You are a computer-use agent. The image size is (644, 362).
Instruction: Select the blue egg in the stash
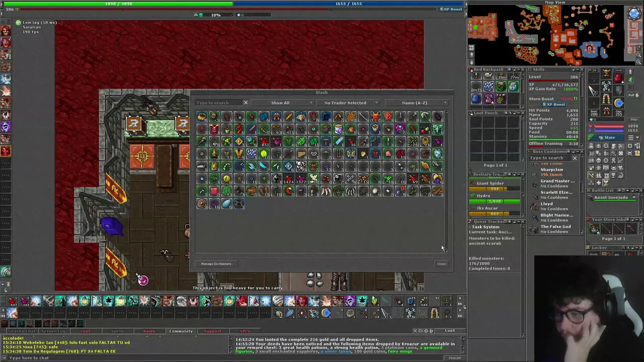click(226, 204)
